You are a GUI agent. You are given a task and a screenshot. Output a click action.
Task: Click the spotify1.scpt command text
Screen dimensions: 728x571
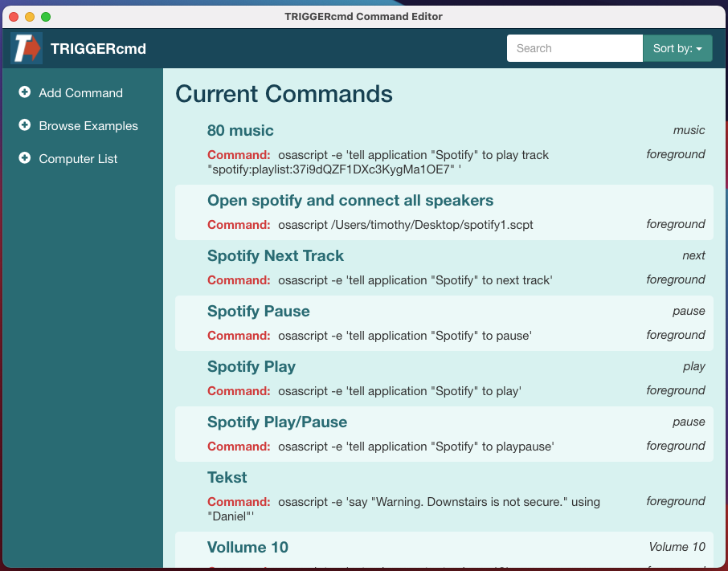pos(405,225)
